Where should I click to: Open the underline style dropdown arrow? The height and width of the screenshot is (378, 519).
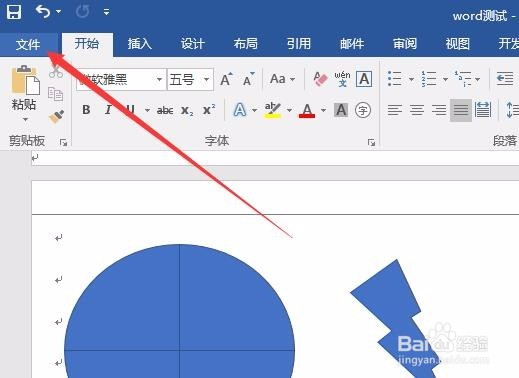point(147,110)
